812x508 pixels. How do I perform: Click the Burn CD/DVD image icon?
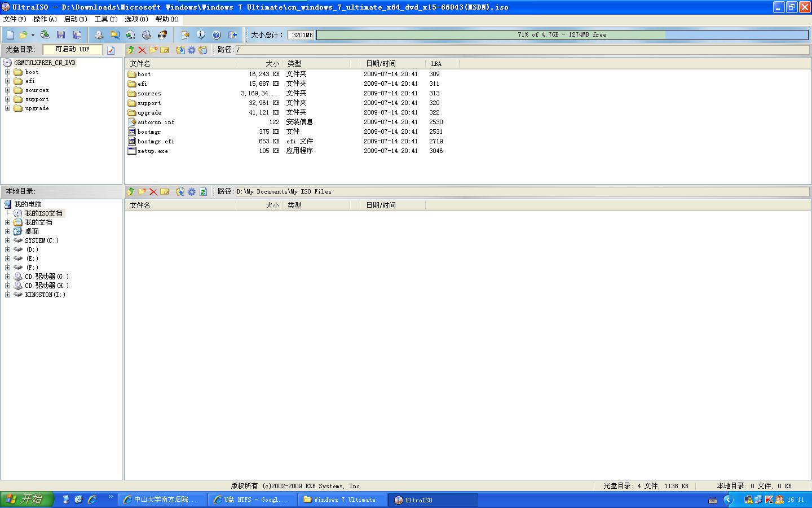[x=162, y=35]
